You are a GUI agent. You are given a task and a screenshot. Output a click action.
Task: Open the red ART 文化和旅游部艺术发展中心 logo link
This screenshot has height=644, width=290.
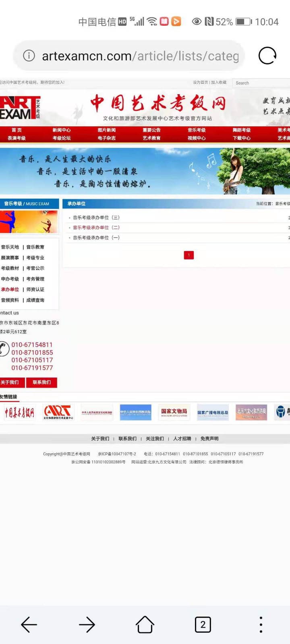(x=58, y=413)
